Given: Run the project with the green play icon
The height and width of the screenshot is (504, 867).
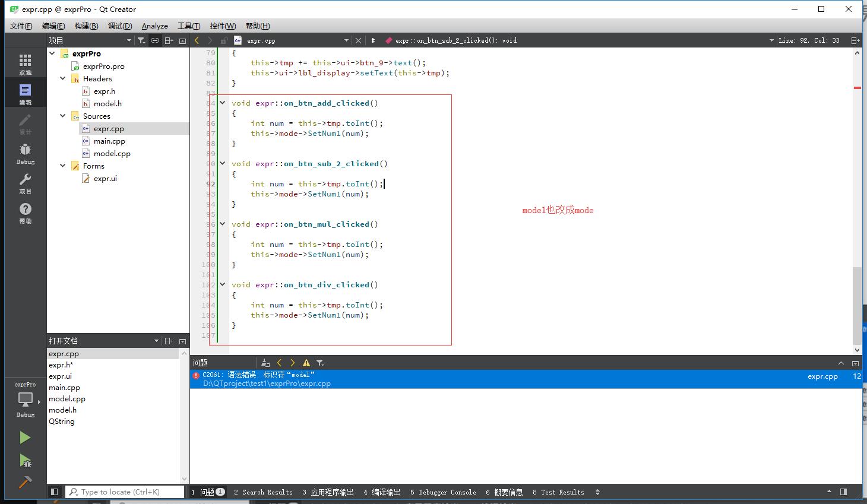Looking at the screenshot, I should [25, 438].
